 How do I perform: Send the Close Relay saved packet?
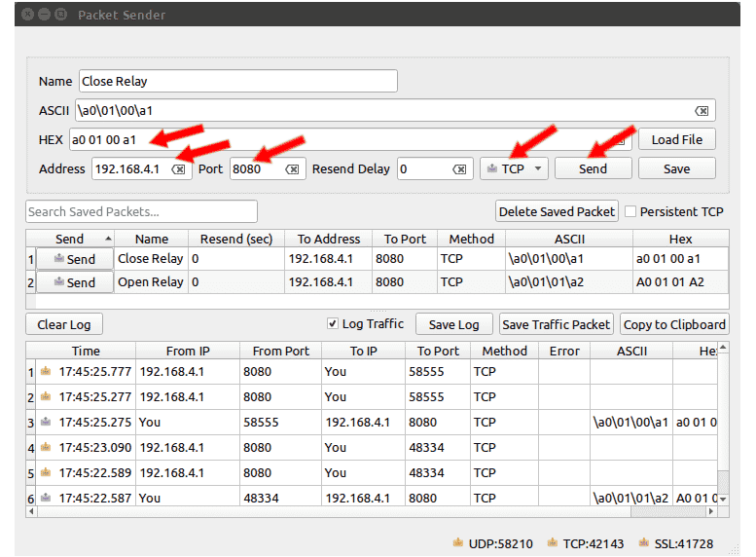[75, 259]
